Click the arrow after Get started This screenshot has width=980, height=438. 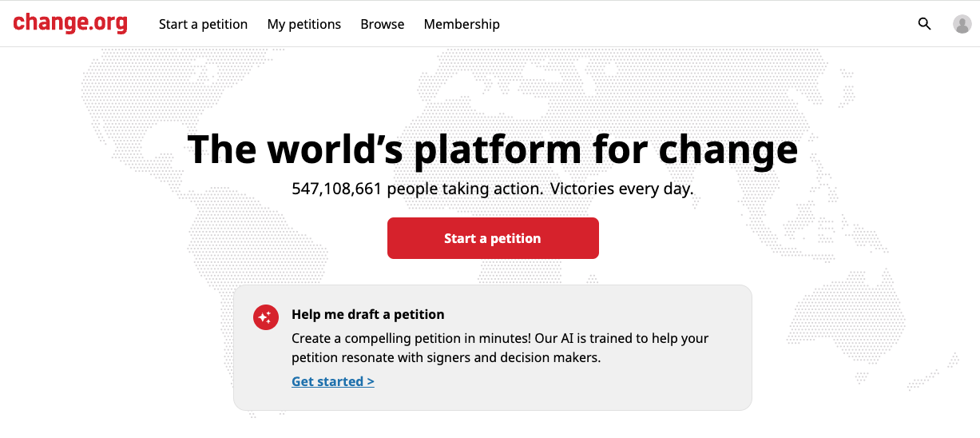coord(371,381)
